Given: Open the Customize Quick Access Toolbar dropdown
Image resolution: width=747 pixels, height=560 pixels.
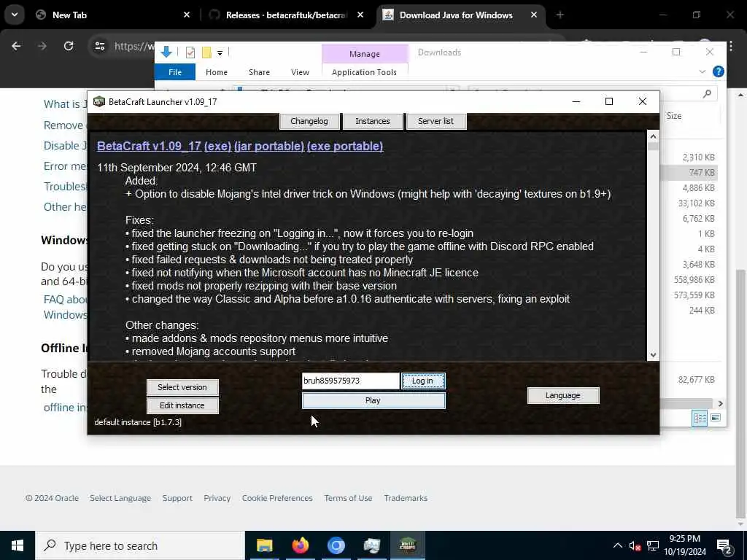Looking at the screenshot, I should (x=220, y=52).
